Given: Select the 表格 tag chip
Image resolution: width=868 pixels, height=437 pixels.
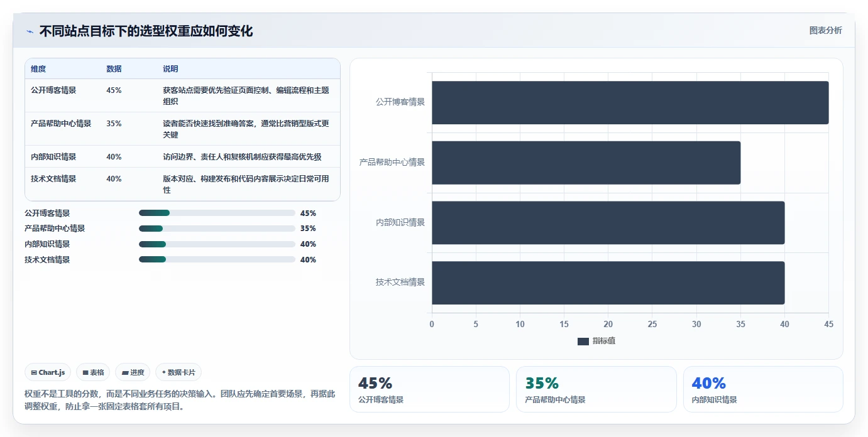Looking at the screenshot, I should 93,372.
